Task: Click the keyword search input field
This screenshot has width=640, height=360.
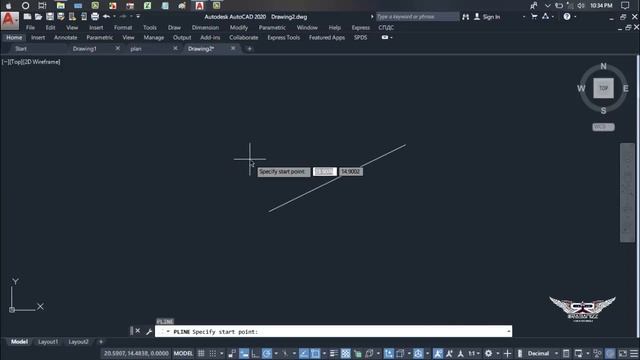Action: [417, 17]
